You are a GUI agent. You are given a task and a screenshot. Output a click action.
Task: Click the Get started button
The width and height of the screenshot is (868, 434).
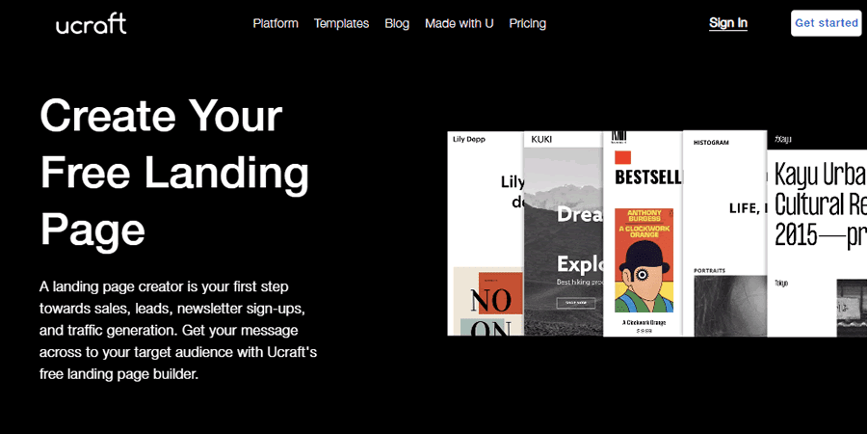[x=826, y=23]
